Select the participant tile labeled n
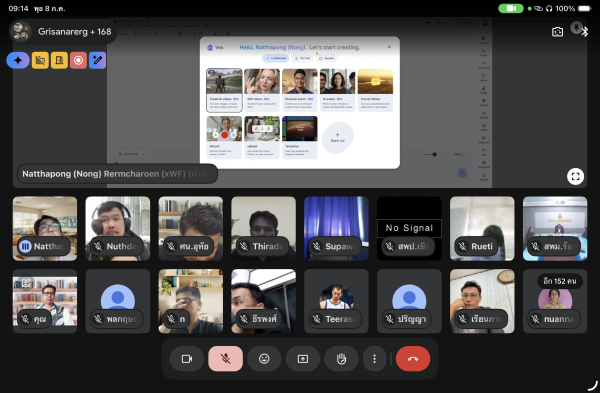The width and height of the screenshot is (600, 393). point(191,301)
